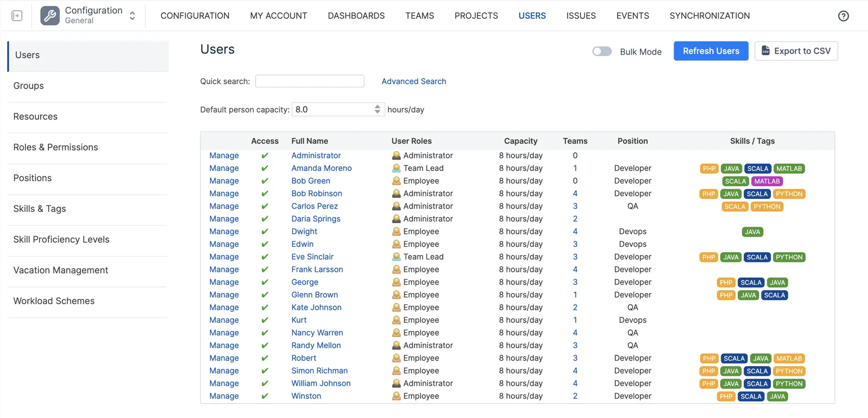
Task: Click Manage for Amanda Moreno
Action: tap(224, 168)
